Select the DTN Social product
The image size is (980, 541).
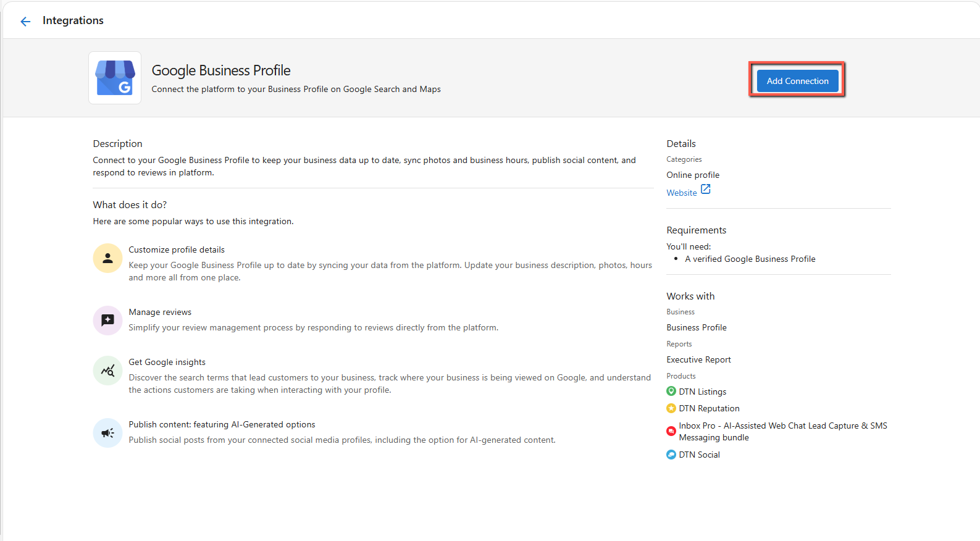pyautogui.click(x=699, y=455)
